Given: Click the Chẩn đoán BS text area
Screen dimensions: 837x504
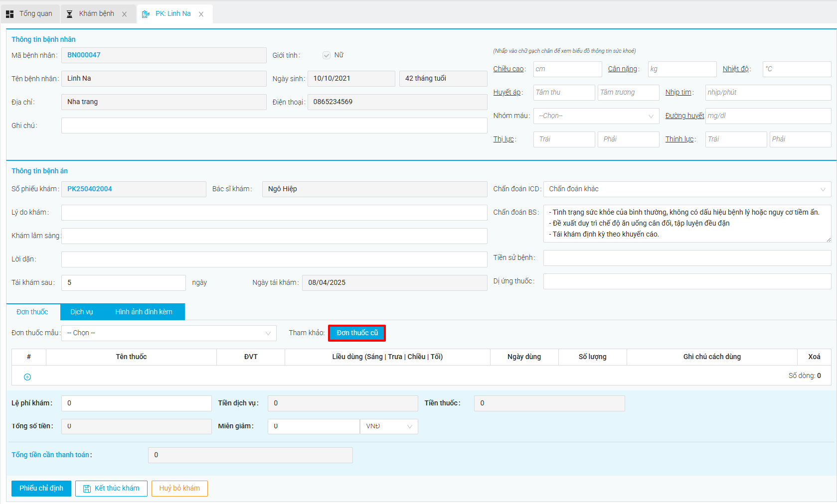Looking at the screenshot, I should pos(687,224).
